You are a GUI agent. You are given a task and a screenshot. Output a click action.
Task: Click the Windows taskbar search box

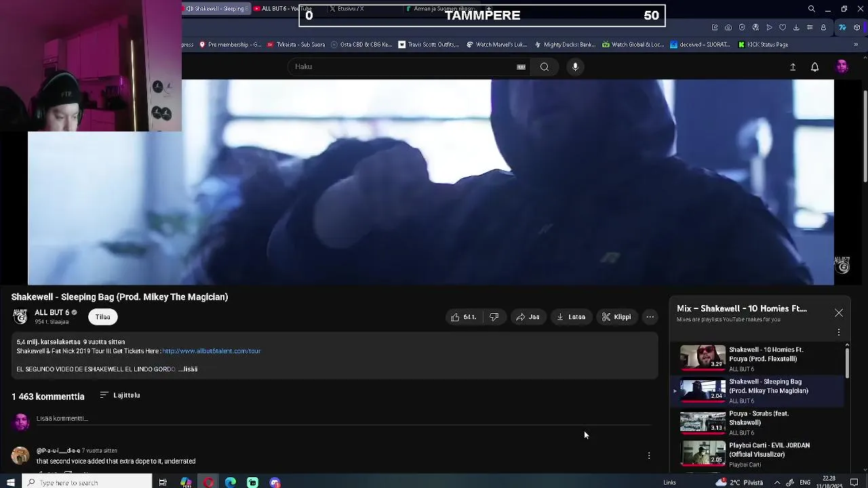pyautogui.click(x=87, y=483)
